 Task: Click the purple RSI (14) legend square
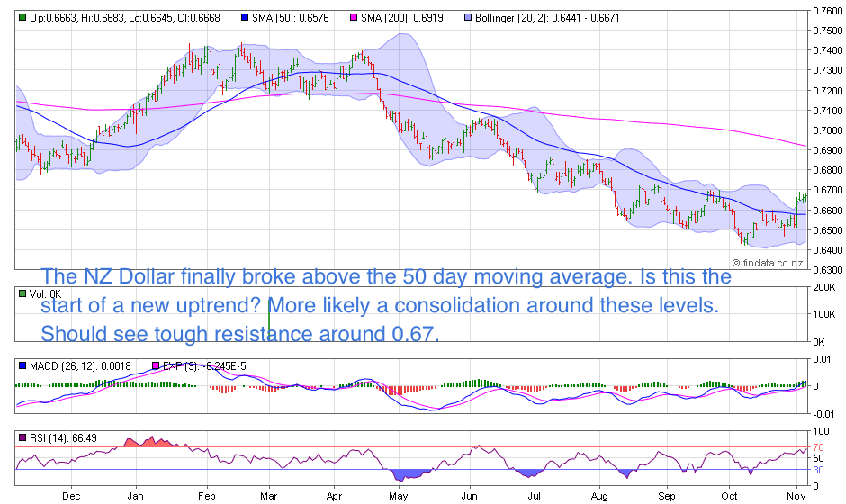pos(23,438)
